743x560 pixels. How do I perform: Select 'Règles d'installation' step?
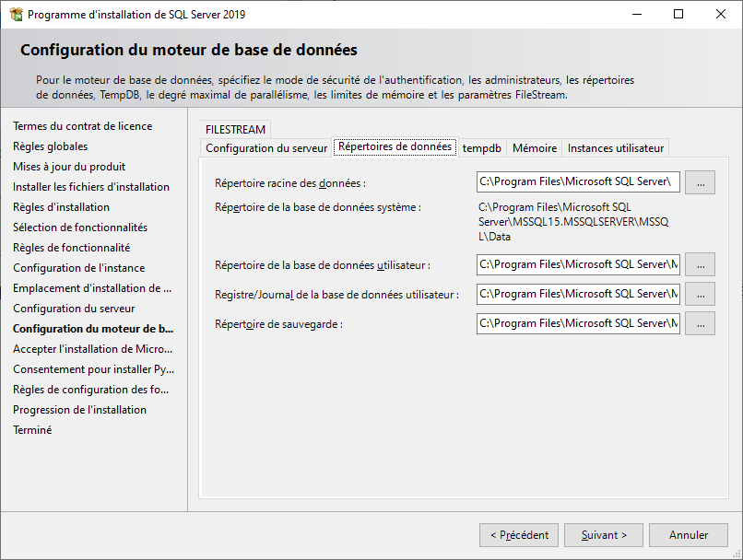[x=61, y=207]
